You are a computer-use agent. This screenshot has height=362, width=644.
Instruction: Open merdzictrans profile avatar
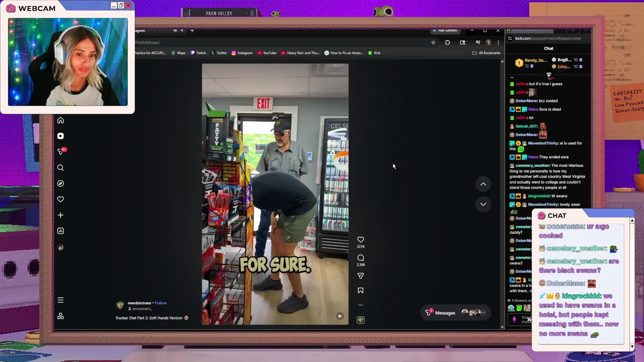(120, 305)
